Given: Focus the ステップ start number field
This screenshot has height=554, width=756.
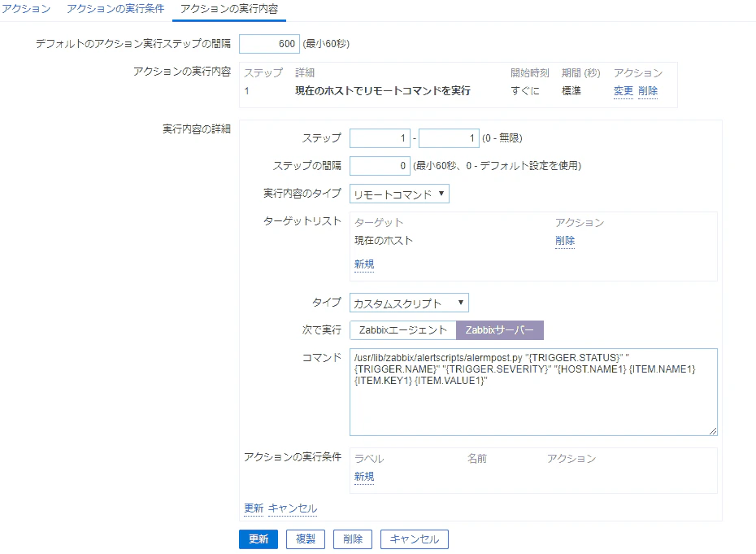Looking at the screenshot, I should click(380, 138).
